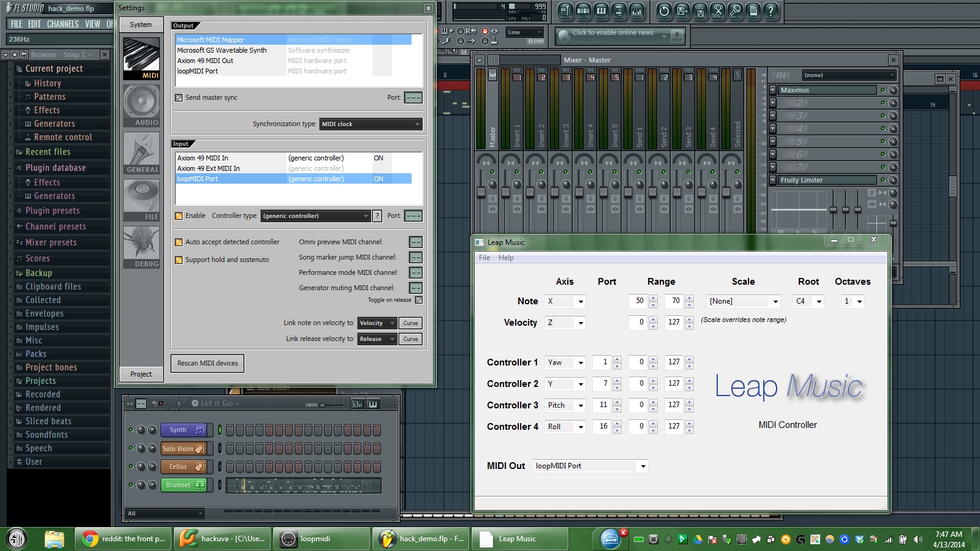The image size is (980, 551).
Task: Open Chrome from the taskbar
Action: pyautogui.click(x=124, y=539)
